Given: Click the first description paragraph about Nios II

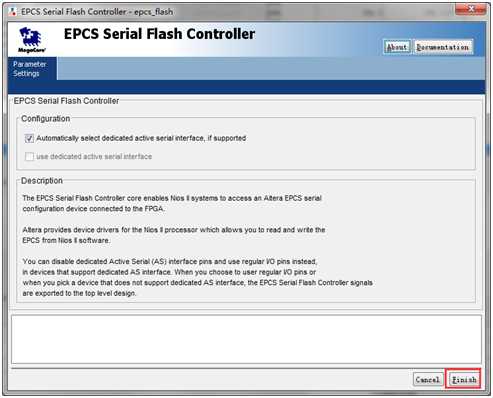Looking at the screenshot, I should [172, 203].
